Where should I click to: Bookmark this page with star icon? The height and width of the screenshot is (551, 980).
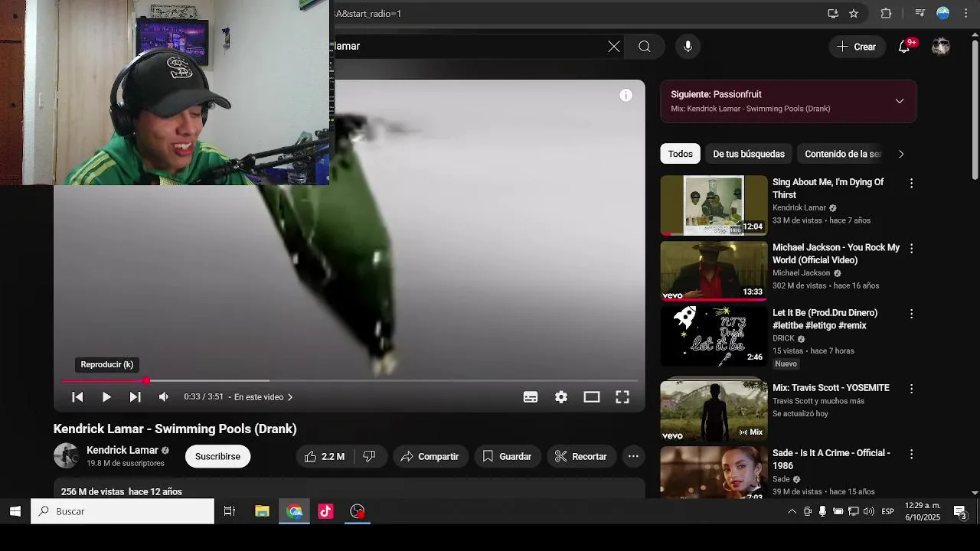point(854,13)
